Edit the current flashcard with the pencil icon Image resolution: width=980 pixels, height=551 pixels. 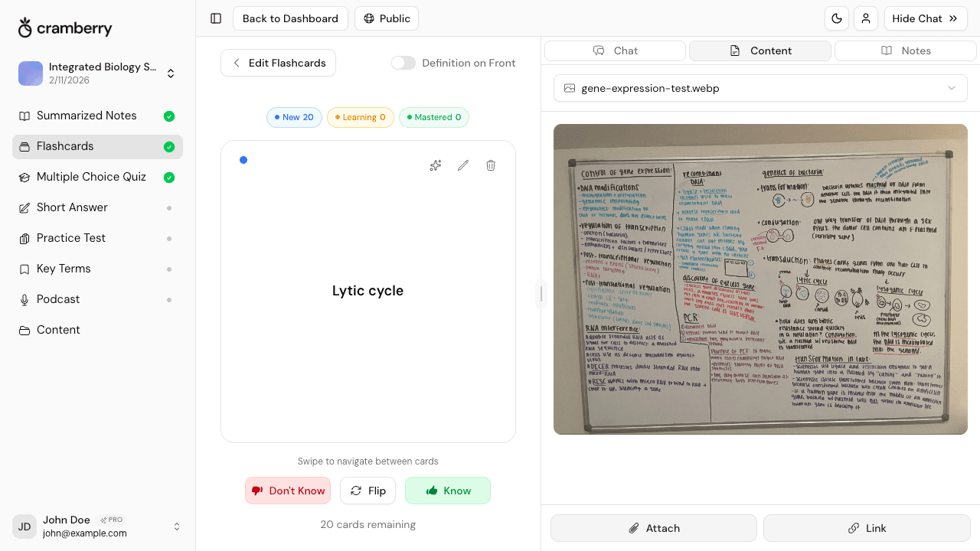click(462, 165)
